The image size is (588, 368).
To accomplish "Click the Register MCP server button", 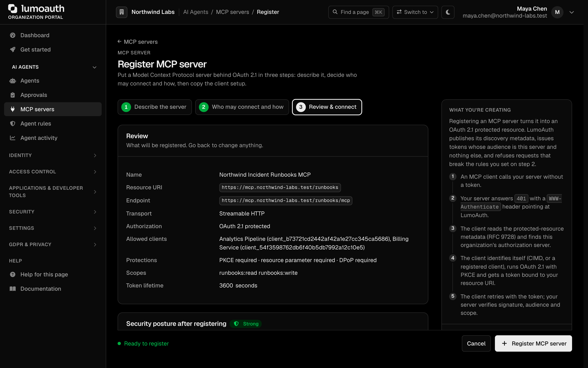I will pyautogui.click(x=533, y=343).
